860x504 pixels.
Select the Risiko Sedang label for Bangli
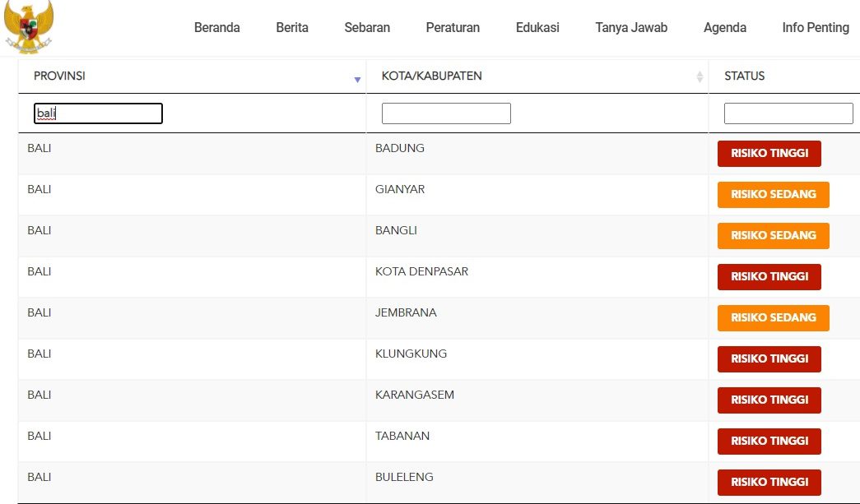774,236
